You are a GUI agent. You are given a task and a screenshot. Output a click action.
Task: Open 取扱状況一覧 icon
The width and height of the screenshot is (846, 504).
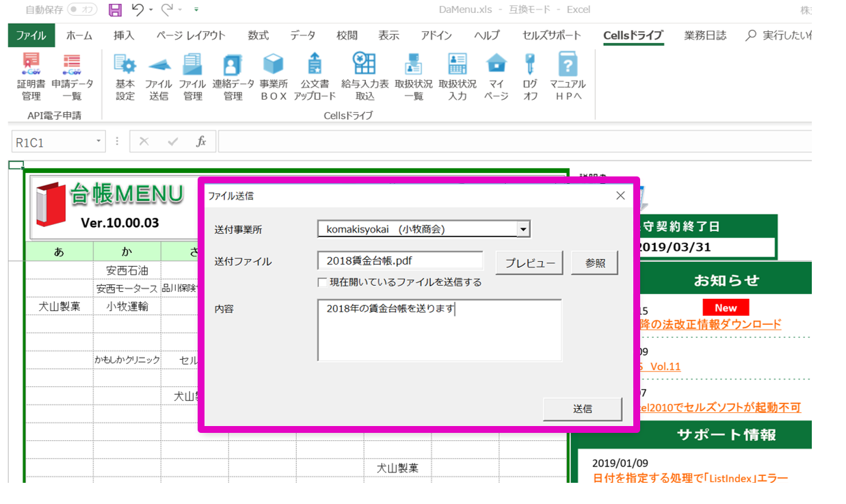pyautogui.click(x=414, y=77)
